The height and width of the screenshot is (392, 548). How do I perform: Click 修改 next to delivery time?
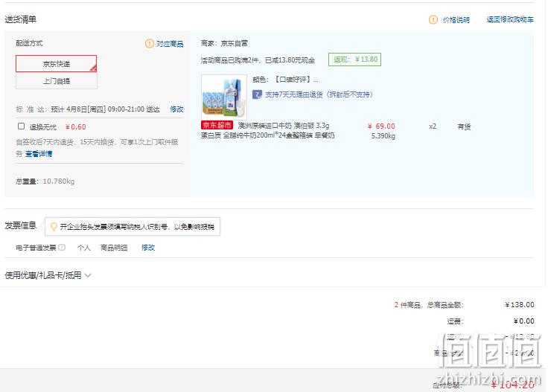(176, 109)
